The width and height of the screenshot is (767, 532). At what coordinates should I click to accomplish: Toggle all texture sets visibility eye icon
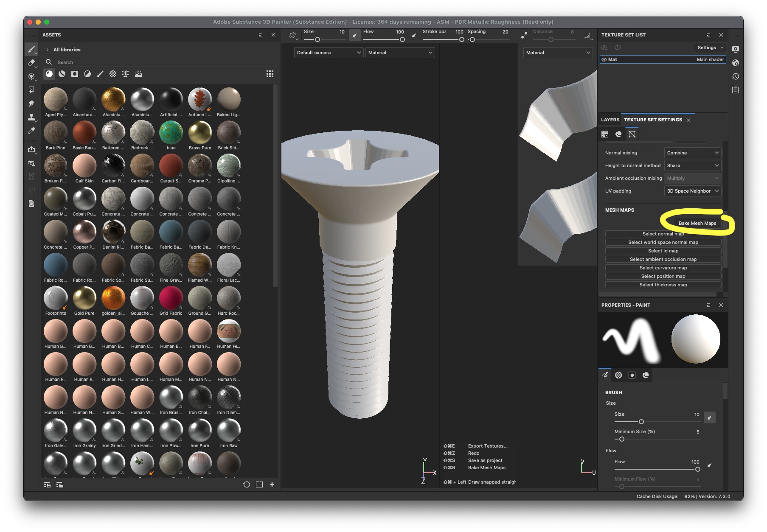pyautogui.click(x=604, y=48)
